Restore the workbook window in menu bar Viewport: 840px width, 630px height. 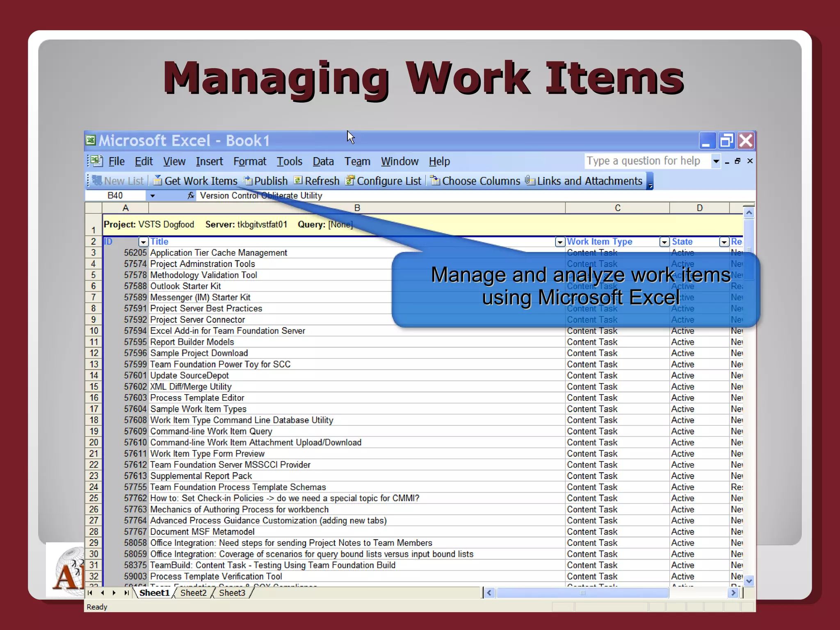[x=738, y=161]
